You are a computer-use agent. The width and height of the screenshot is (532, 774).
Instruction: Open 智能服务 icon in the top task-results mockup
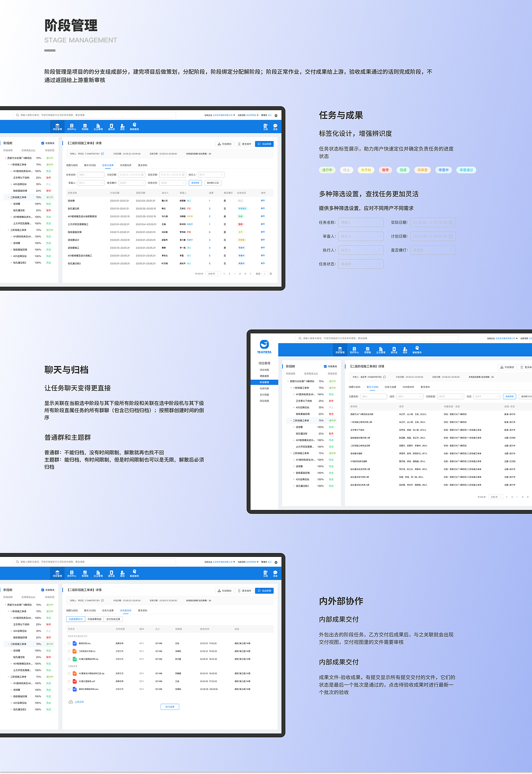click(134, 127)
